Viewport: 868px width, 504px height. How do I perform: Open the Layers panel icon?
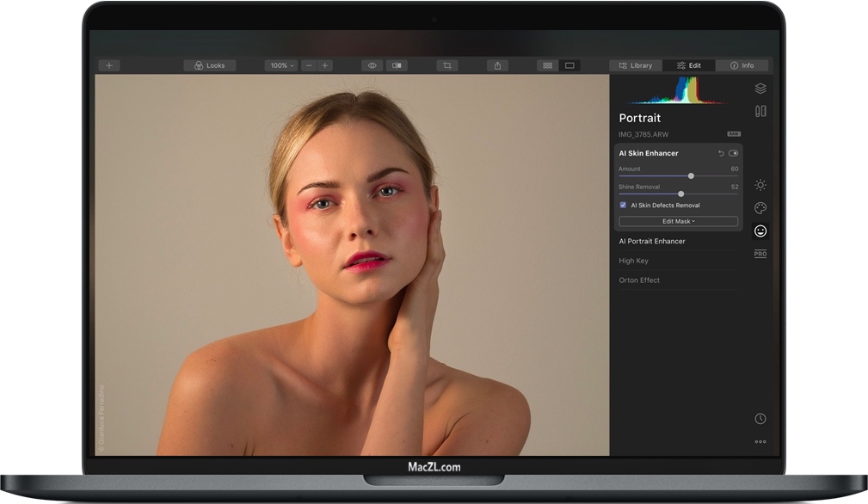760,89
